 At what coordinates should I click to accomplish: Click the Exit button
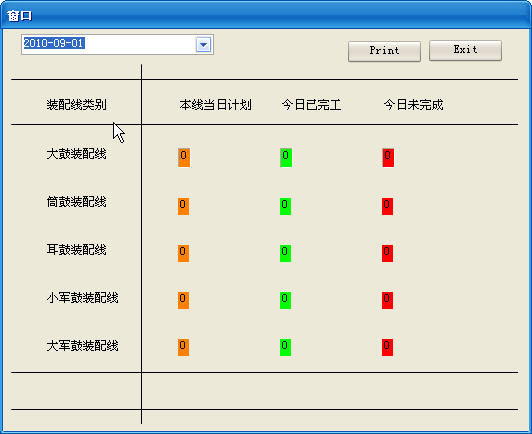(465, 50)
